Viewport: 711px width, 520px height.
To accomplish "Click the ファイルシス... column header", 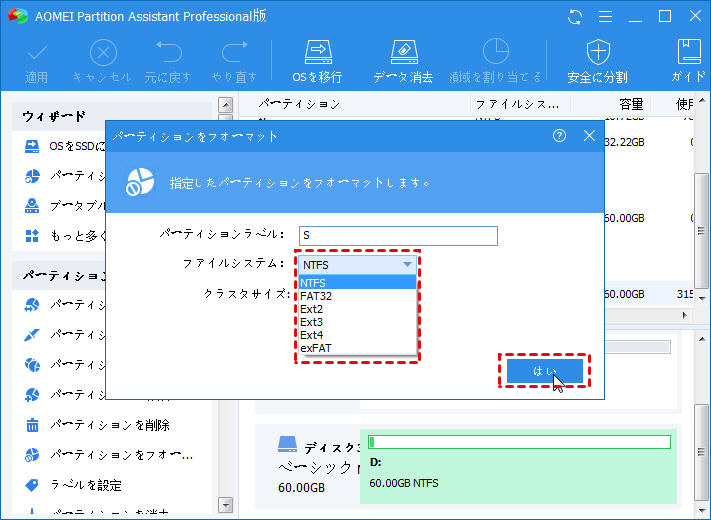I will click(517, 104).
